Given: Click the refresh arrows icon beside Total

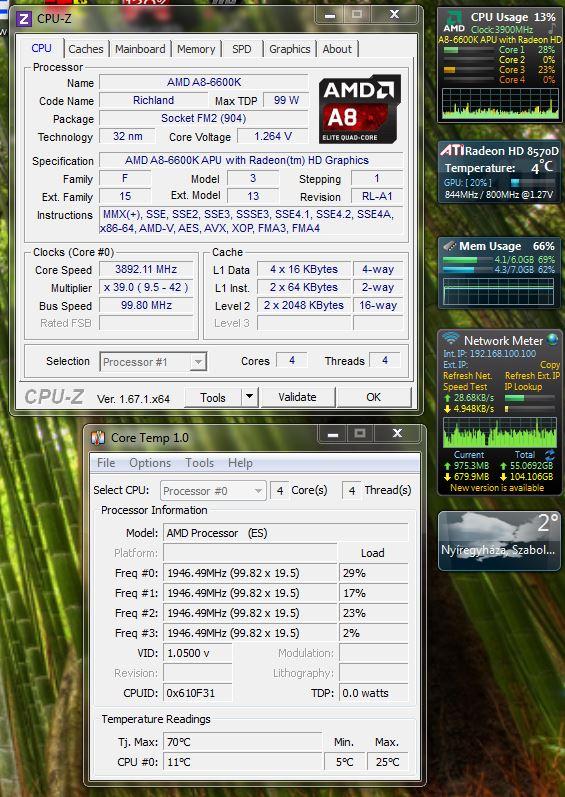Looking at the screenshot, I should tap(549, 454).
